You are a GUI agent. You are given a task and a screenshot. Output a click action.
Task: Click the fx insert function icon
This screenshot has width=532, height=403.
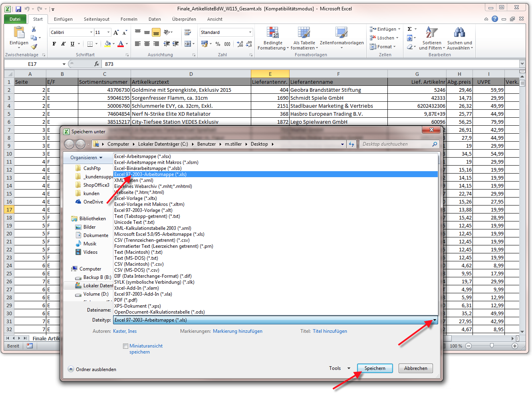tap(97, 64)
